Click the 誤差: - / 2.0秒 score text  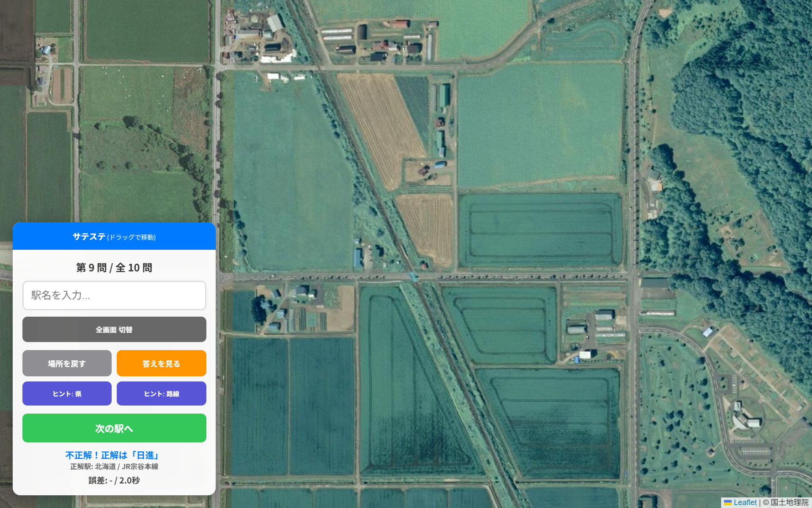[114, 480]
